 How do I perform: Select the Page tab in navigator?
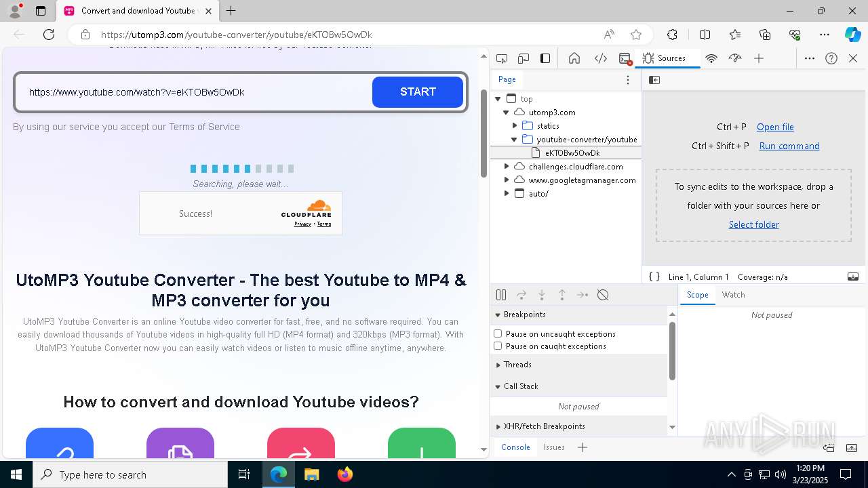coord(507,79)
